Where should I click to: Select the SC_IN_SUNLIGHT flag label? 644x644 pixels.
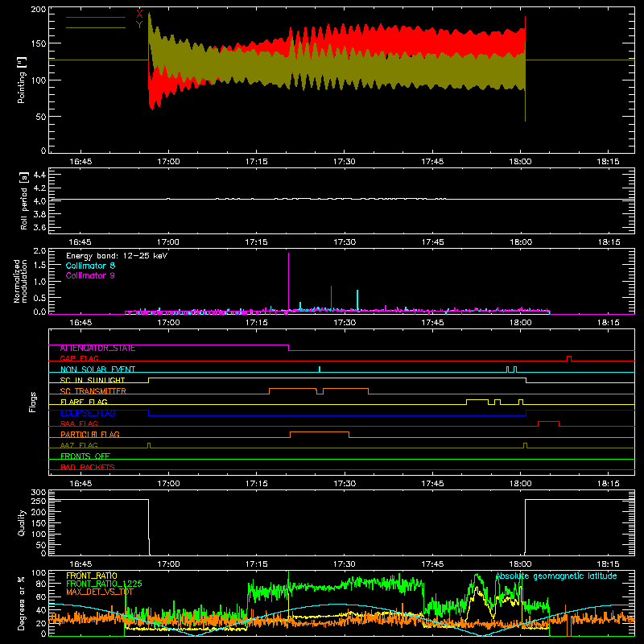tap(93, 380)
